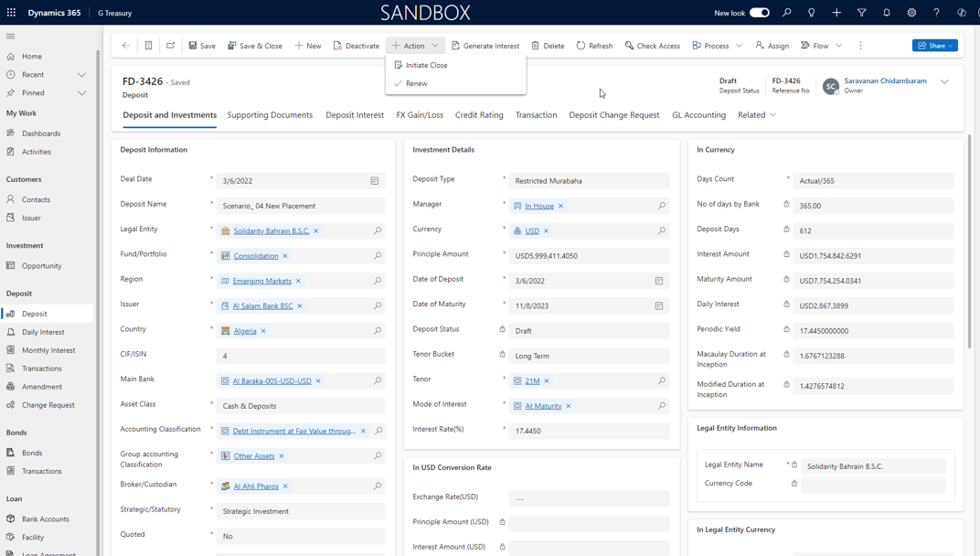
Task: Open the notifications bell icon
Action: tap(887, 13)
